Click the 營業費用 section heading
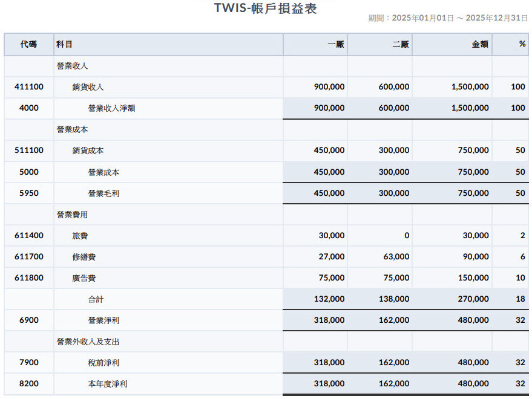 72,215
